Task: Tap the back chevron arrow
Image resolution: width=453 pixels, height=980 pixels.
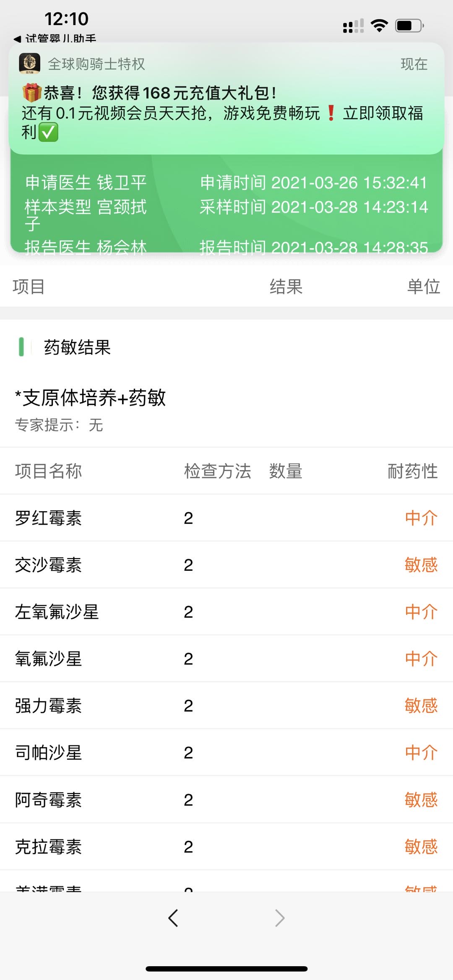Action: [173, 918]
